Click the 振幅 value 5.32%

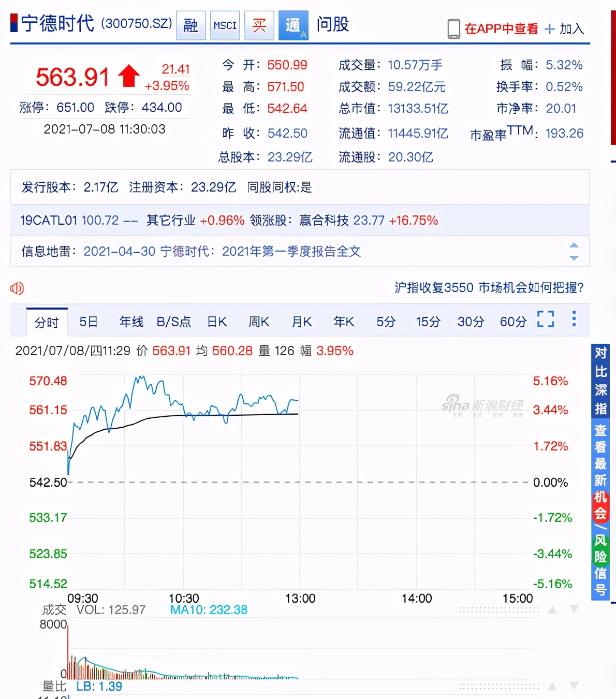point(564,65)
